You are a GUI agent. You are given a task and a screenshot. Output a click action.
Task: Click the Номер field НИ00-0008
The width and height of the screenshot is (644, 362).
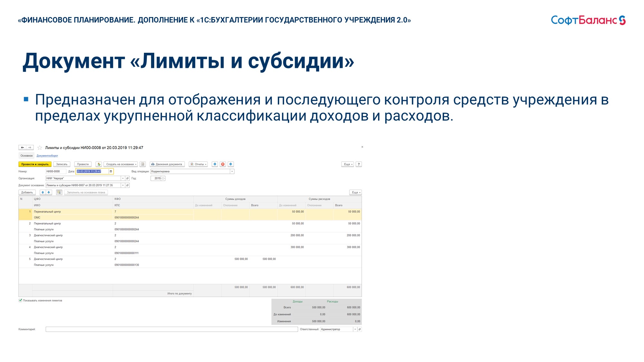pyautogui.click(x=56, y=172)
